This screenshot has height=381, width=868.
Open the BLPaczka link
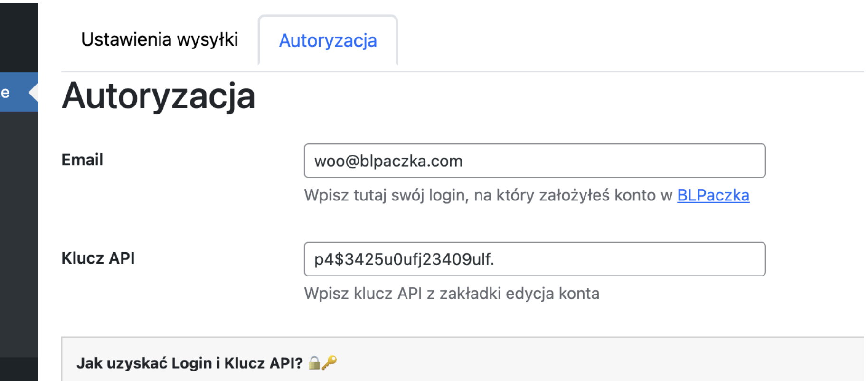(713, 195)
